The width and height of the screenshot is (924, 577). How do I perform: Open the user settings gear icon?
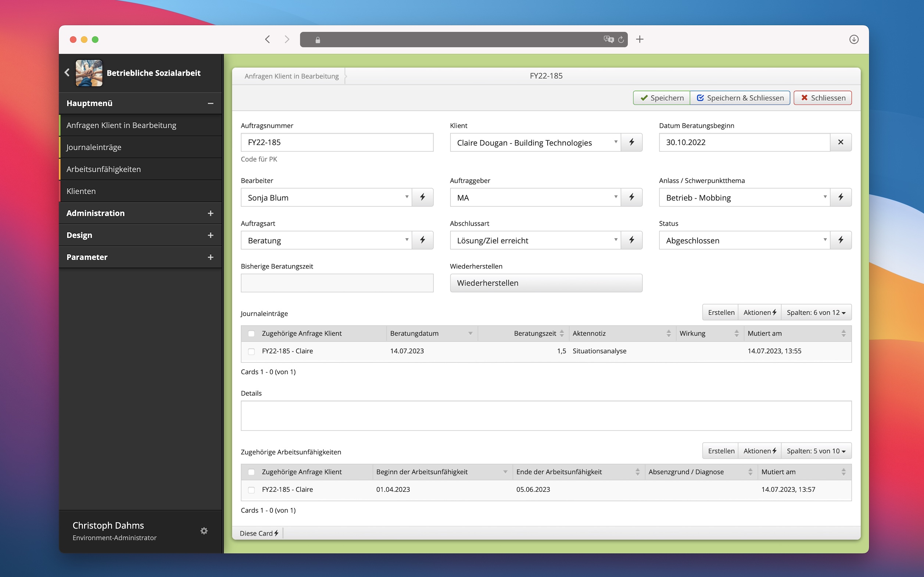(204, 531)
